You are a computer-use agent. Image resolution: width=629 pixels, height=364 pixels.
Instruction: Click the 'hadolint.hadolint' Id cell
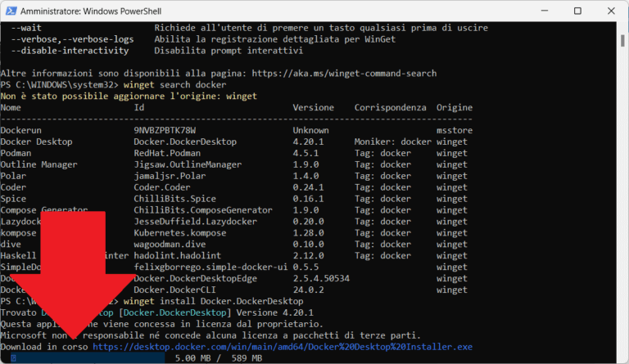[x=177, y=255]
